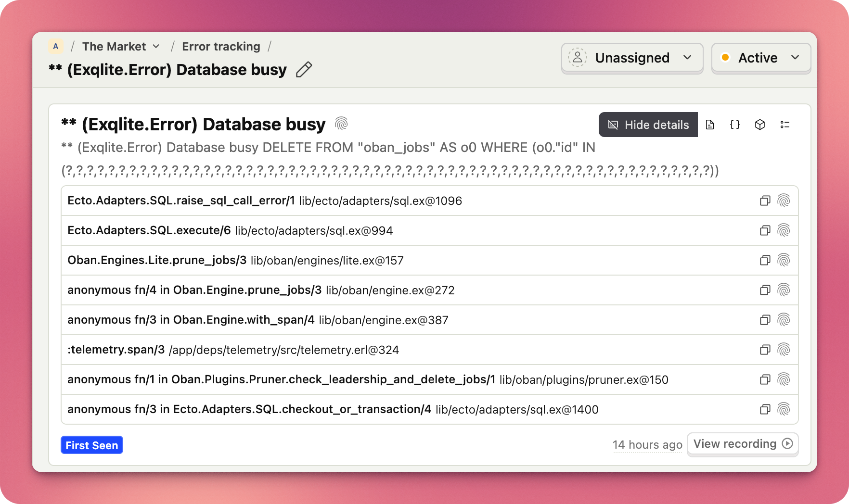Click fingerprint icon on checkout_or_transaction/4 row
Viewport: 849px width, 504px height.
pyautogui.click(x=784, y=409)
